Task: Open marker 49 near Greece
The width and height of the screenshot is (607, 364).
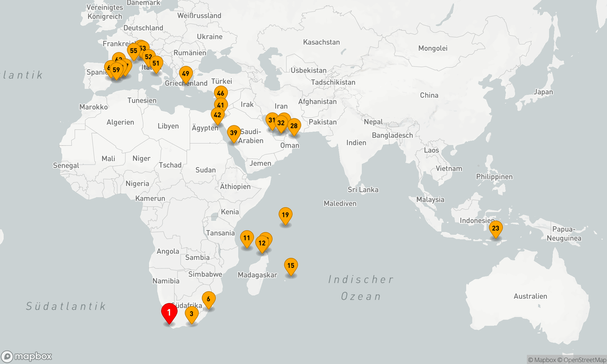Action: 186,73
